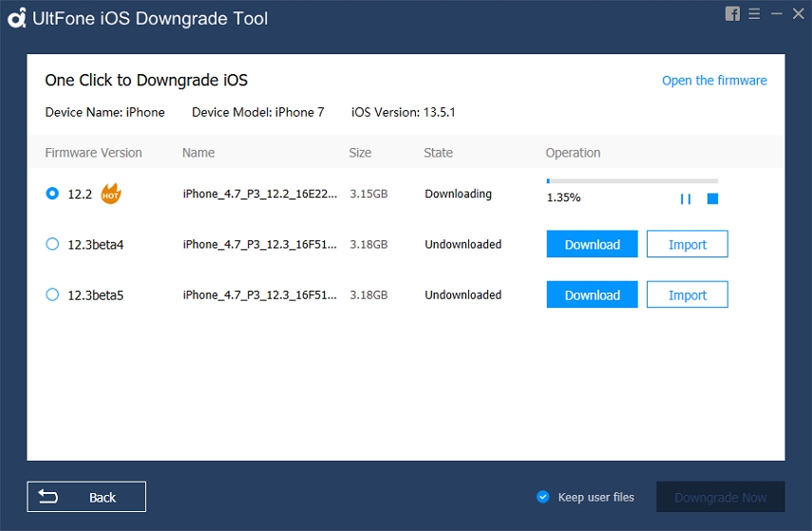
Task: Minimize the UltFone window
Action: click(776, 14)
